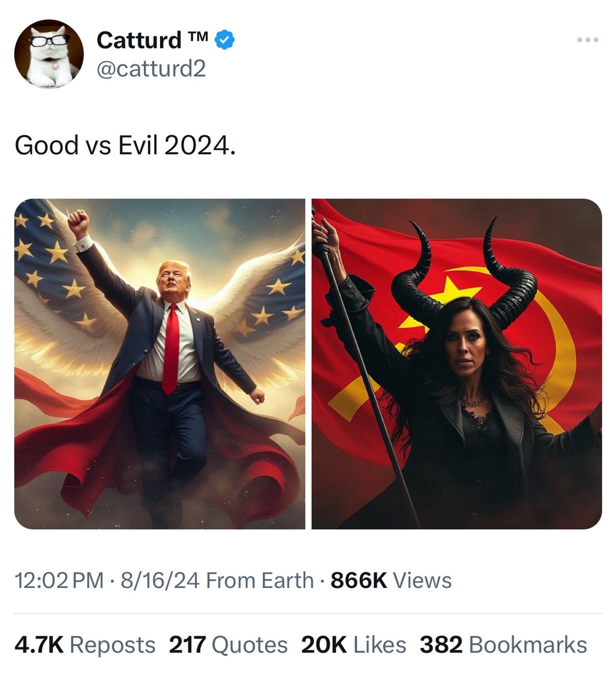Viewport: 616px width, 675px height.
Task: Click the 12:02 PM timestamp
Action: (59, 580)
